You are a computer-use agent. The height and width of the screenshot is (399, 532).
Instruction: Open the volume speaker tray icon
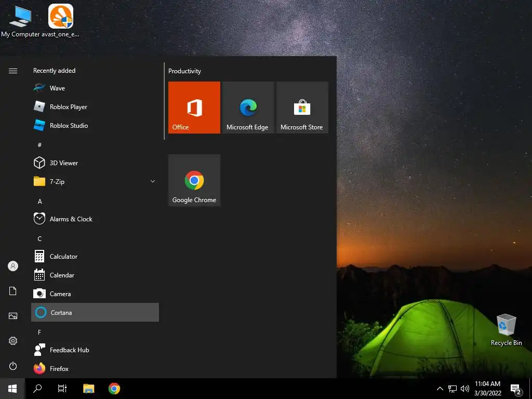(x=465, y=389)
